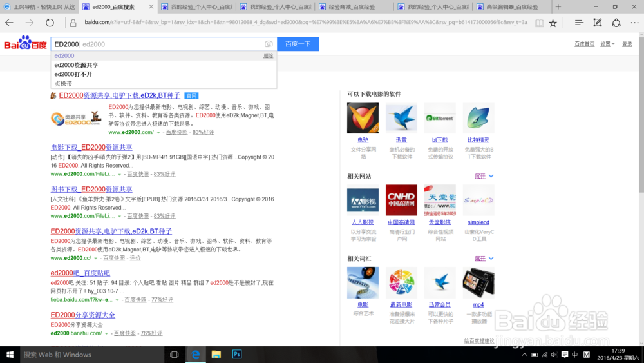Open the 迅雷 software icon
This screenshot has width=644, height=363.
point(401,118)
